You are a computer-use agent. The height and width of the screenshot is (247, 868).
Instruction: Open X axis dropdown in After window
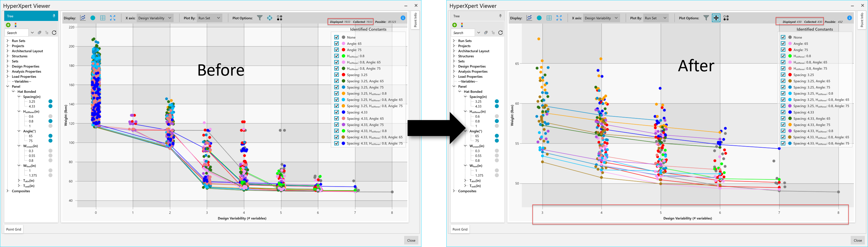pyautogui.click(x=601, y=18)
